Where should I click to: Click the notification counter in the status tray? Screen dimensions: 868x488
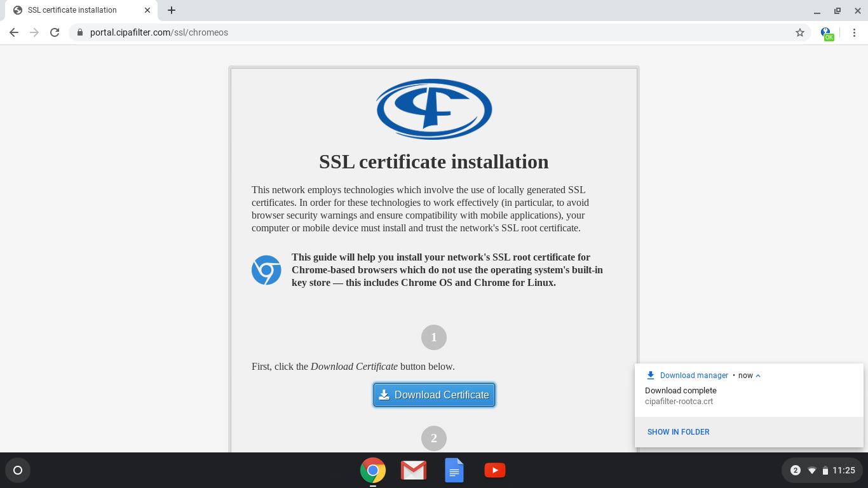794,470
